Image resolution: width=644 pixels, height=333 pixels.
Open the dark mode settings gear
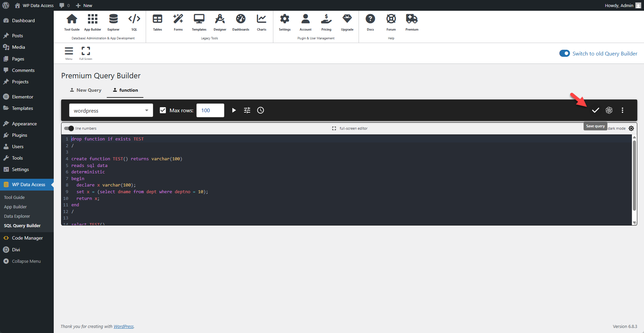coord(631,128)
